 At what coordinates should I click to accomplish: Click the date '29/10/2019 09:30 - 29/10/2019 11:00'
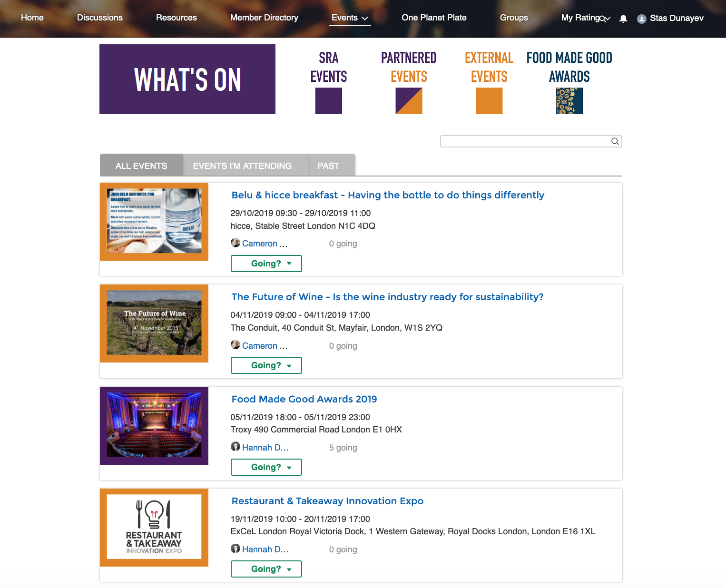301,213
